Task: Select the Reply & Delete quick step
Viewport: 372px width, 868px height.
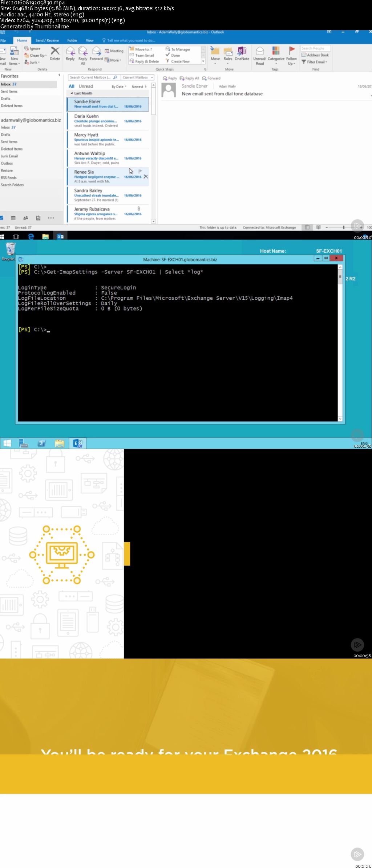Action: click(144, 61)
